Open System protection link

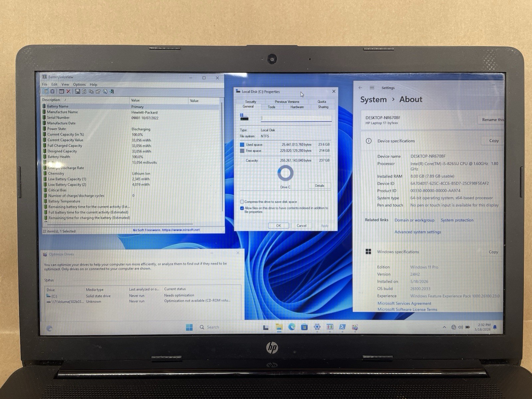point(457,220)
